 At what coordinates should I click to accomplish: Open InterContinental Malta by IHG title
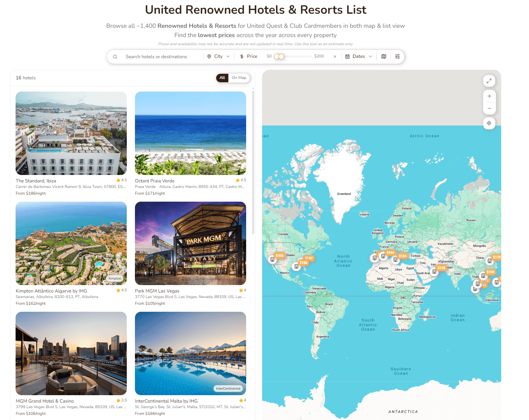tap(166, 401)
